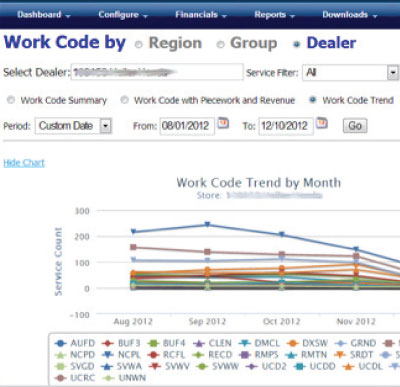This screenshot has height=387, width=400.
Task: Select the Group radio option
Action: (x=220, y=44)
